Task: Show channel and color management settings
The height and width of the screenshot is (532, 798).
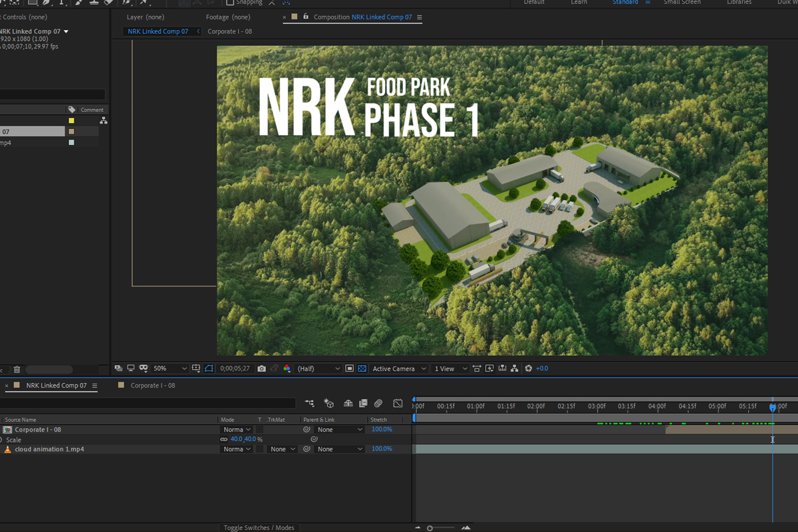Action: [x=287, y=368]
